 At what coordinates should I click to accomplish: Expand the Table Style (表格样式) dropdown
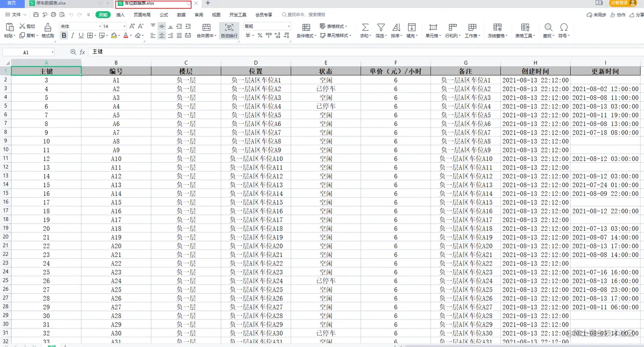click(346, 26)
